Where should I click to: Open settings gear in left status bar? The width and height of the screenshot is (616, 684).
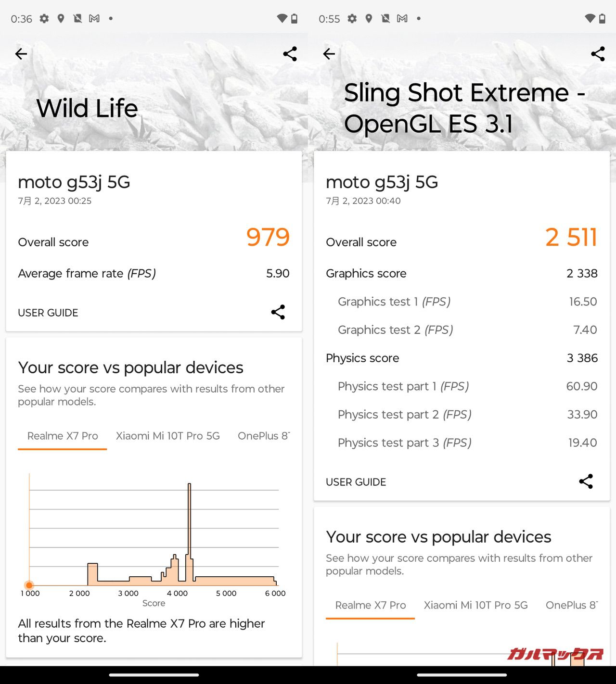[x=44, y=19]
